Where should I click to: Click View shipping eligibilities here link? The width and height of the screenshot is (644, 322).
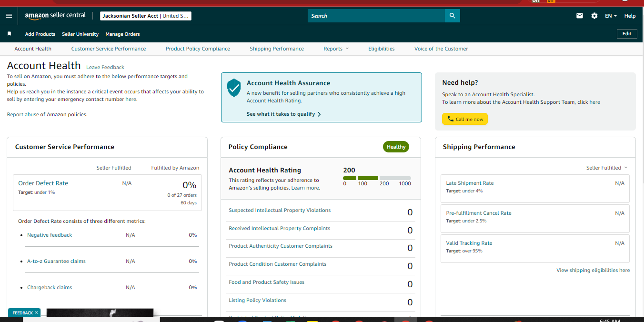coord(593,270)
